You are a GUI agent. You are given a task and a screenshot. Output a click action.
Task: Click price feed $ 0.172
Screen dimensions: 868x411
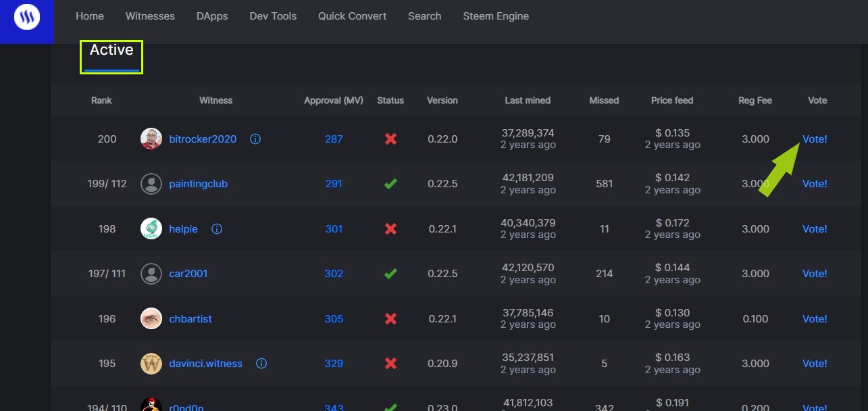point(673,223)
